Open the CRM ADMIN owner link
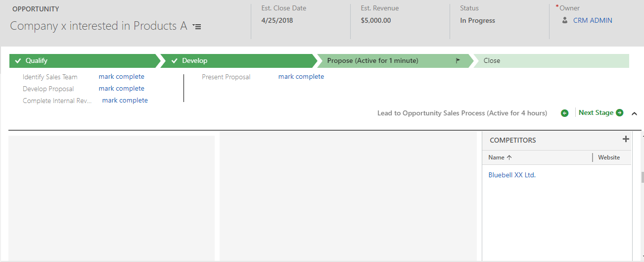Viewport: 644px width, 262px height. click(593, 21)
